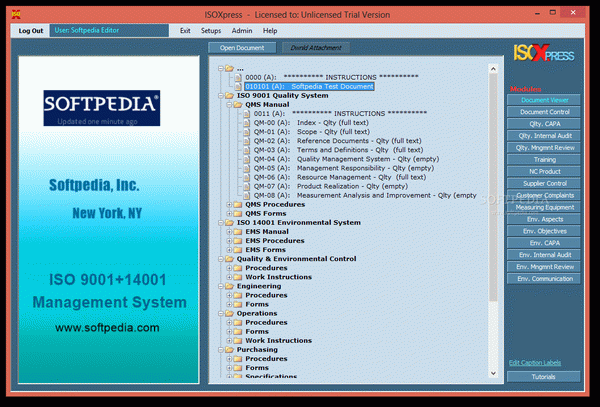Open the Help menu
The height and width of the screenshot is (407, 600).
(x=270, y=31)
